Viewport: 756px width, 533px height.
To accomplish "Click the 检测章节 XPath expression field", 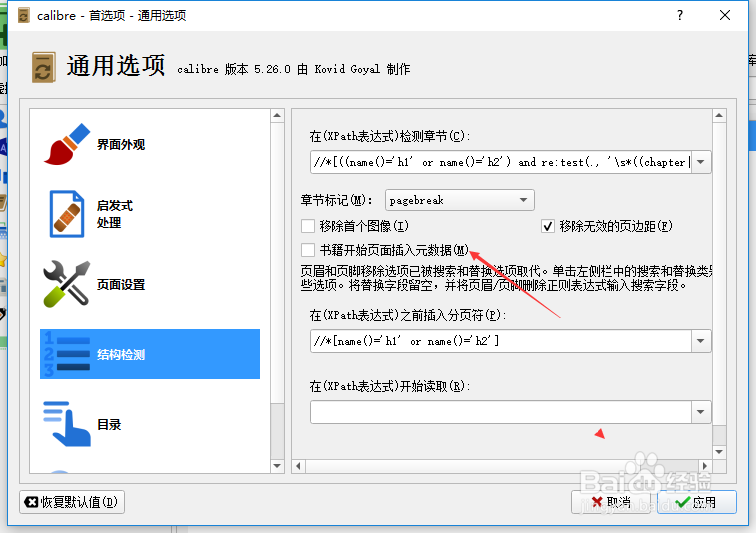I will point(500,162).
